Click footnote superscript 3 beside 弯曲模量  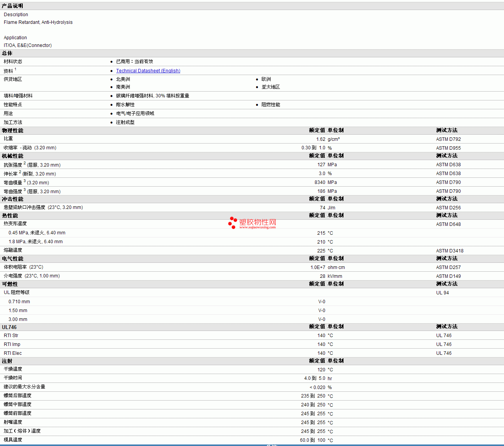(x=25, y=180)
